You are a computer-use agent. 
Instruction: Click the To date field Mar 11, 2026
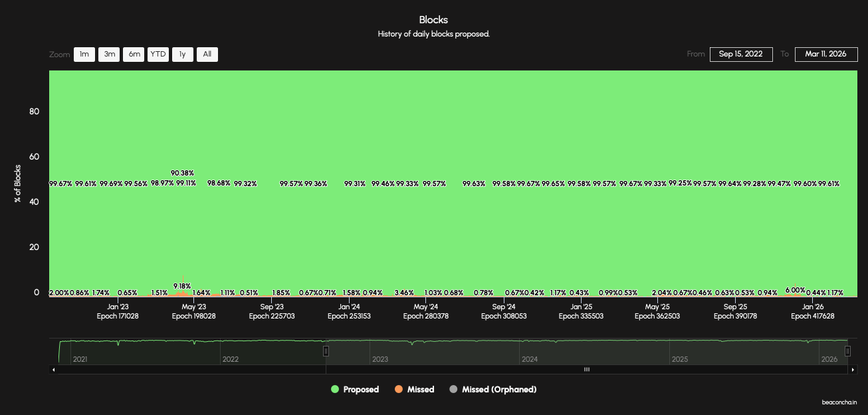point(825,55)
